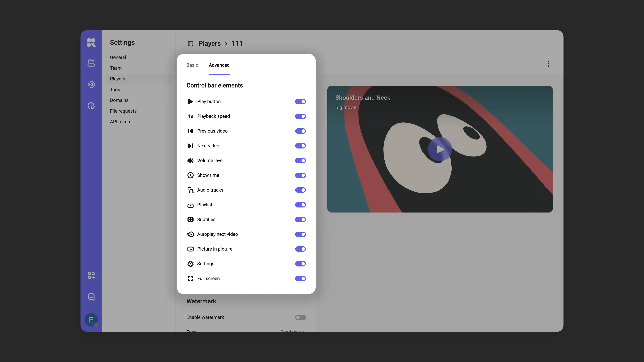
Task: Click the Show time clock icon
Action: click(x=190, y=175)
